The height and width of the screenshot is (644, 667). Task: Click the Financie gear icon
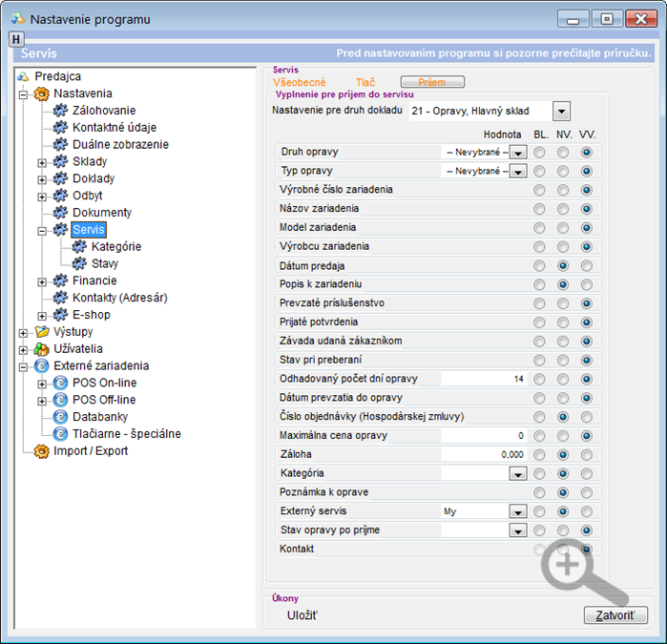pos(60,280)
